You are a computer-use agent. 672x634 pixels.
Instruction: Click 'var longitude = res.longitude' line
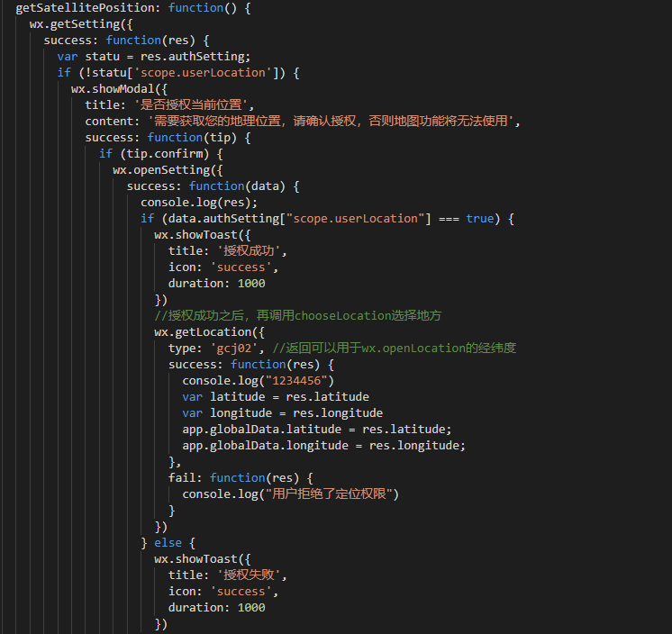tap(282, 413)
